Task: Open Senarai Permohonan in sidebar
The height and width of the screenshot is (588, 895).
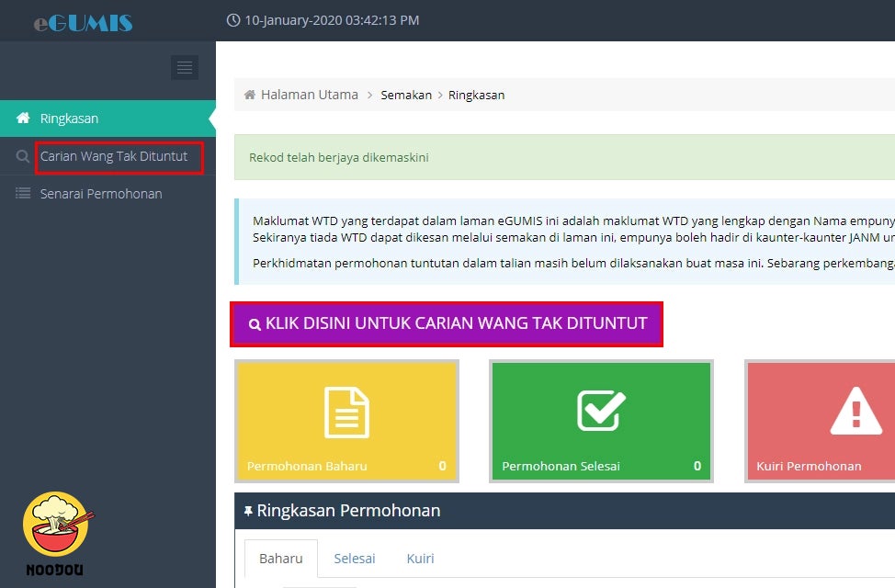Action: [x=101, y=194]
